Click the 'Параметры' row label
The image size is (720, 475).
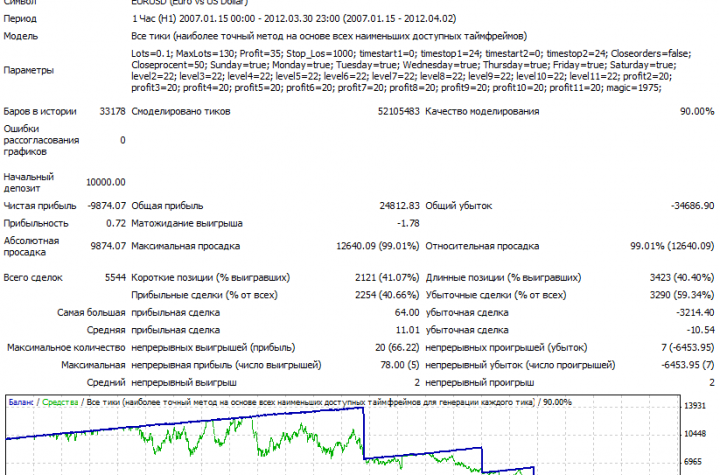click(x=30, y=70)
